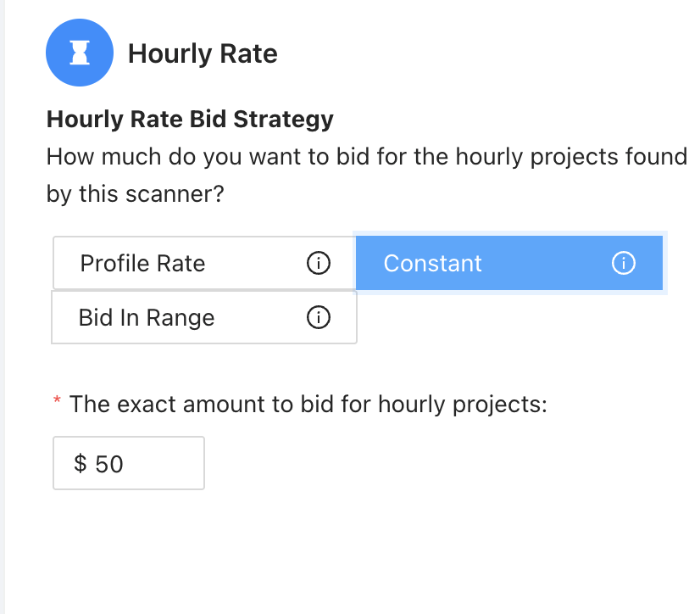The height and width of the screenshot is (614, 700).
Task: Click the red required asterisk marker
Action: pyautogui.click(x=57, y=400)
